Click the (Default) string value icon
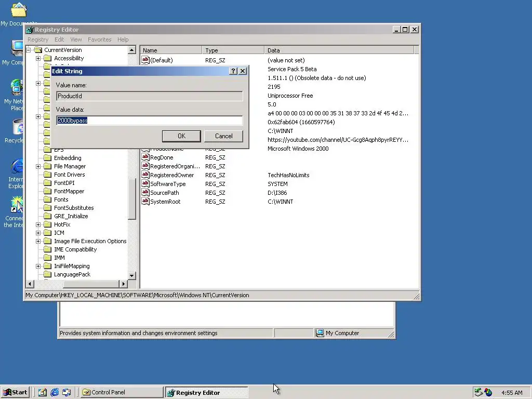The image size is (532, 399). pyautogui.click(x=145, y=60)
